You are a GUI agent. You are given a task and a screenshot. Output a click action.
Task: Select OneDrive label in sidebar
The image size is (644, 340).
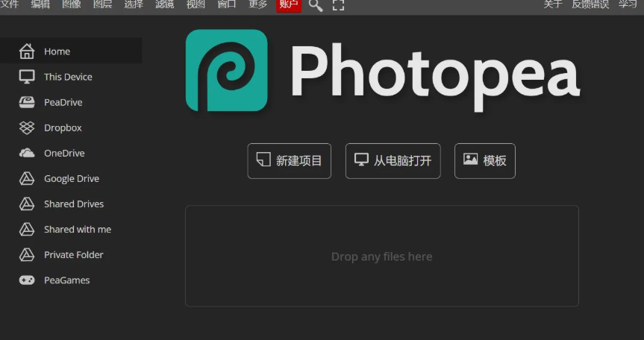pos(64,153)
